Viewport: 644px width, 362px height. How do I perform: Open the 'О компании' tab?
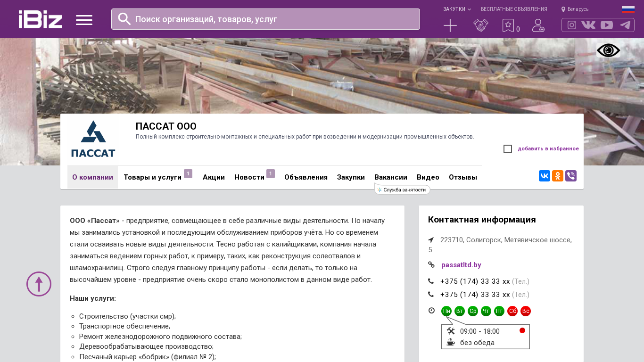(x=92, y=177)
